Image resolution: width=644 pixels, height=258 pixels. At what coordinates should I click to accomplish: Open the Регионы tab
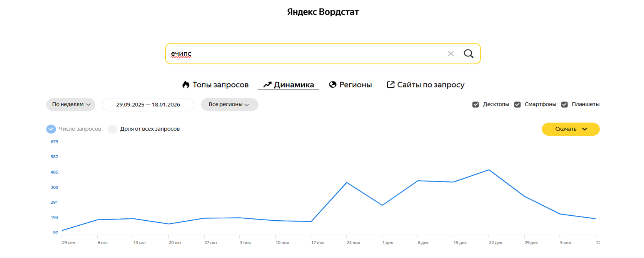(355, 85)
